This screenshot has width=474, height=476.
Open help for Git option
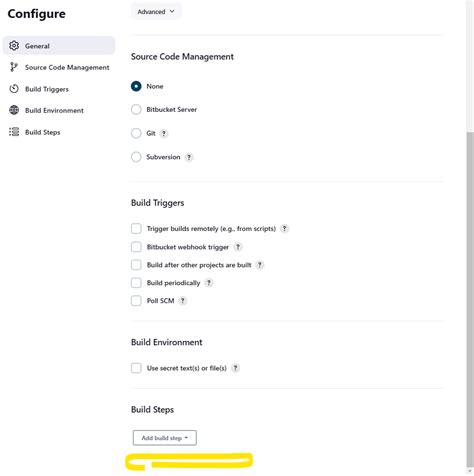(x=163, y=133)
